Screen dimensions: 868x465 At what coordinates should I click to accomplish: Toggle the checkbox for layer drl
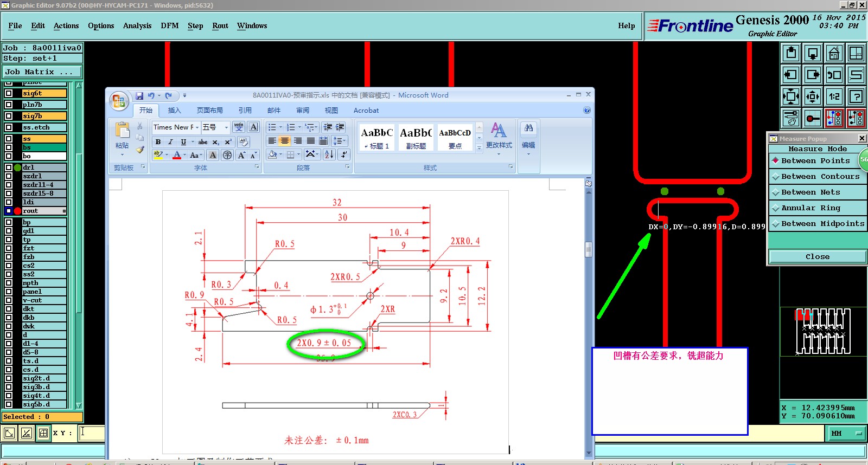[x=9, y=167]
